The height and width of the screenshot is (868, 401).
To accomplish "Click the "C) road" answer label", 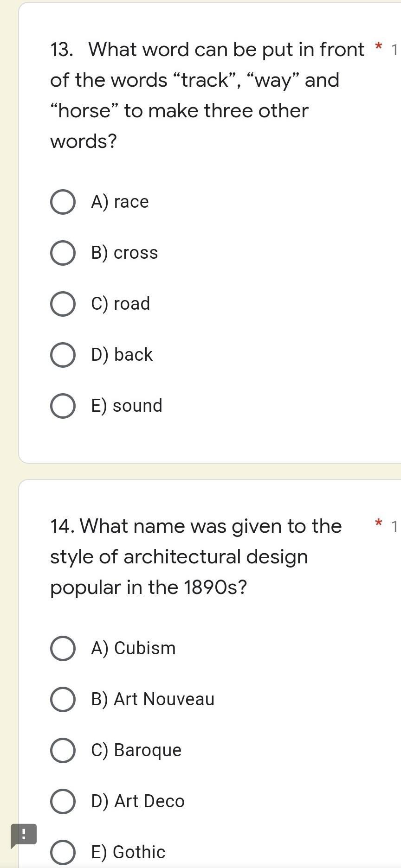I will [x=121, y=304].
